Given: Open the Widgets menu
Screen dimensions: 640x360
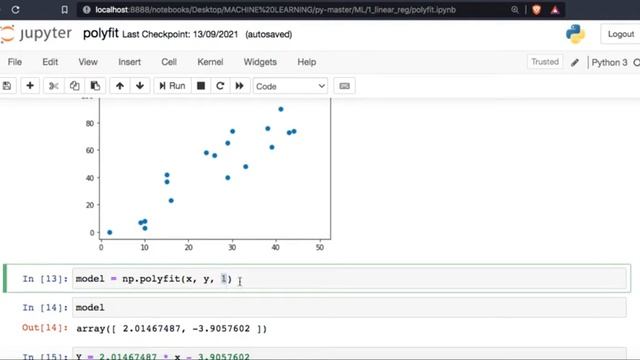Looking at the screenshot, I should tap(260, 62).
